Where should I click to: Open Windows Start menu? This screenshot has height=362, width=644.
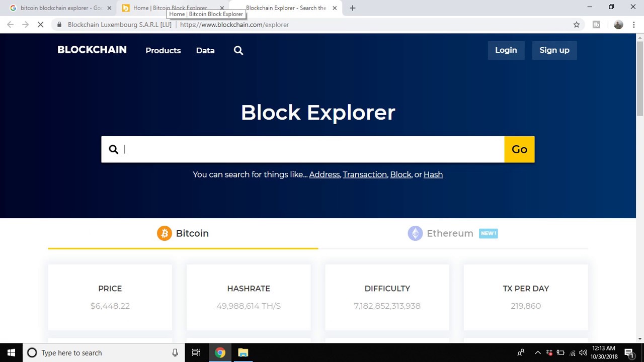pyautogui.click(x=11, y=353)
